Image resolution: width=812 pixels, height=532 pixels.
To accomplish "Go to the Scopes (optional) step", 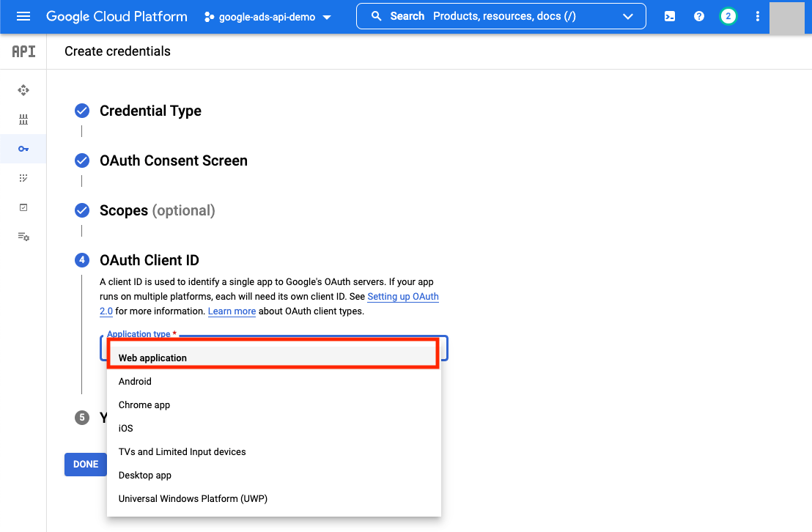I will click(158, 210).
